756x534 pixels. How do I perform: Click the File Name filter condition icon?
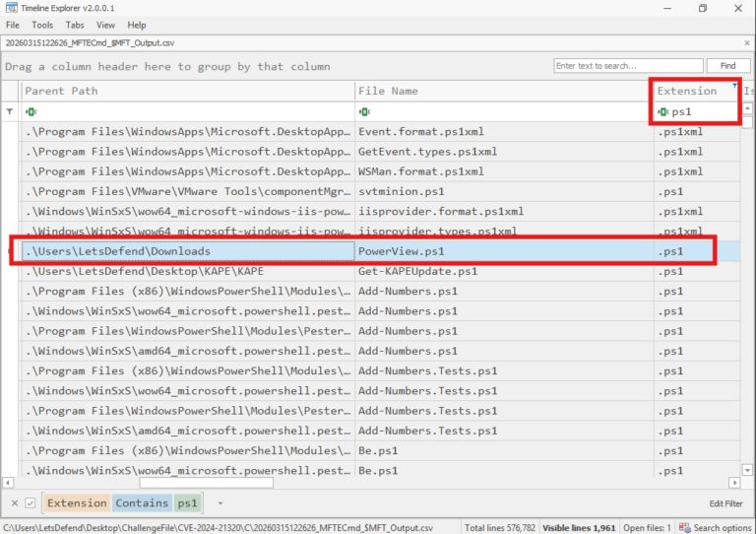364,112
